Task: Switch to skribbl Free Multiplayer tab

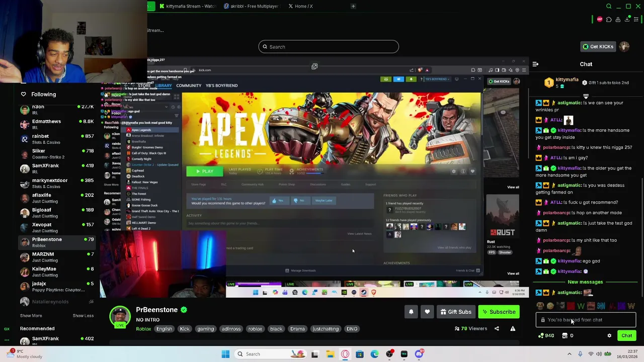Action: pyautogui.click(x=251, y=6)
